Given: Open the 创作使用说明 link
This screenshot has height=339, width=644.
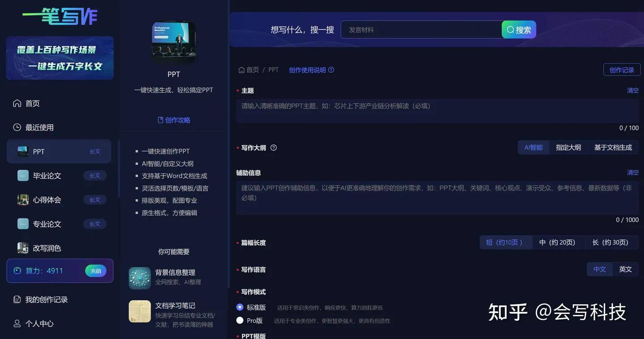Looking at the screenshot, I should [307, 70].
